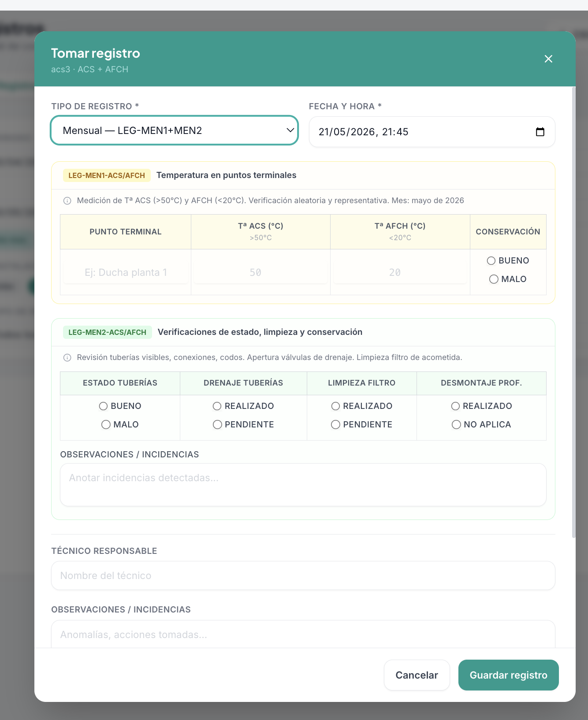The height and width of the screenshot is (720, 588).
Task: Open the calendar picker icon
Action: tap(540, 132)
